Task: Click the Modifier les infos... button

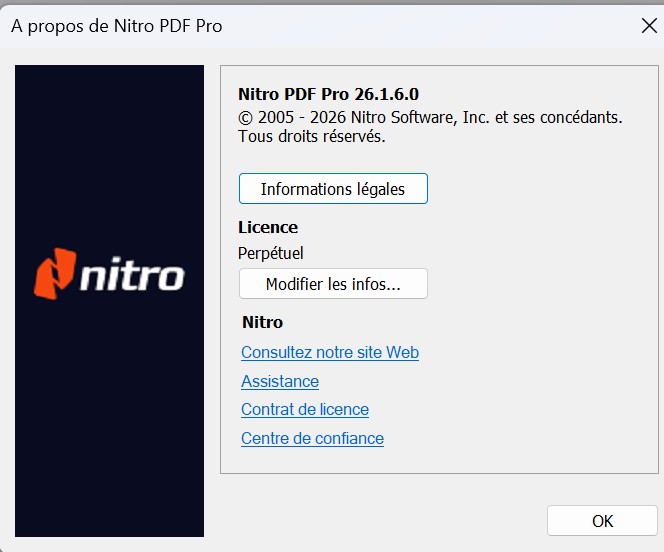Action: pos(333,284)
